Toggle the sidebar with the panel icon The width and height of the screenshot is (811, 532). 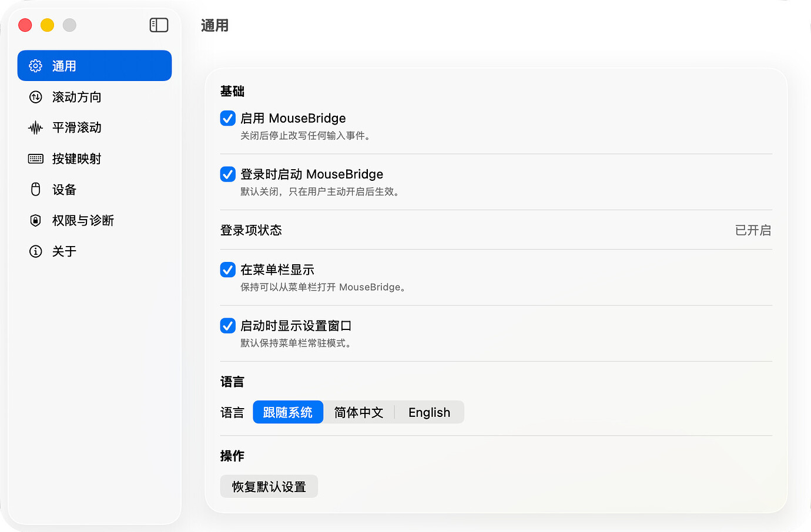pos(159,25)
